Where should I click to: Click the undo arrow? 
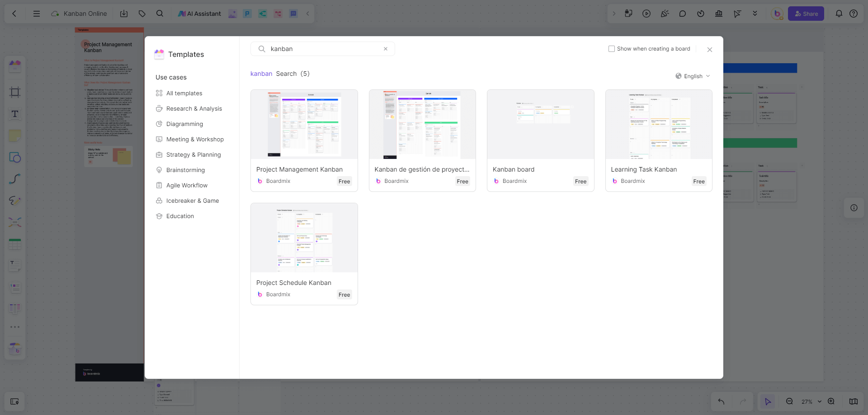(721, 401)
